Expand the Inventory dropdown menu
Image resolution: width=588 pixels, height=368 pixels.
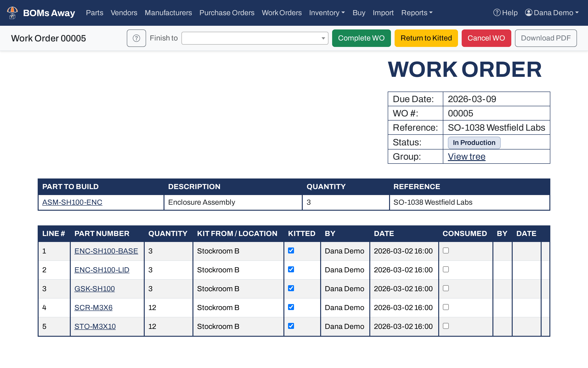tap(327, 13)
